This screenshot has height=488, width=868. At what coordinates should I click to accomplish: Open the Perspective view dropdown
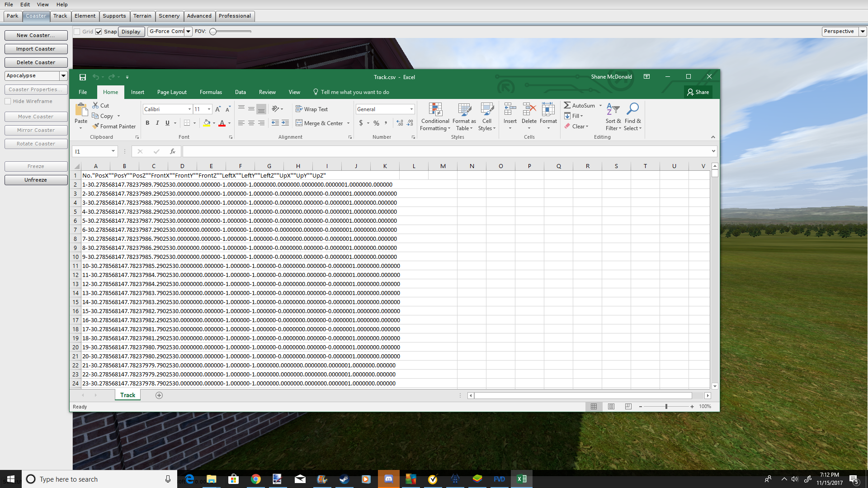pos(863,32)
